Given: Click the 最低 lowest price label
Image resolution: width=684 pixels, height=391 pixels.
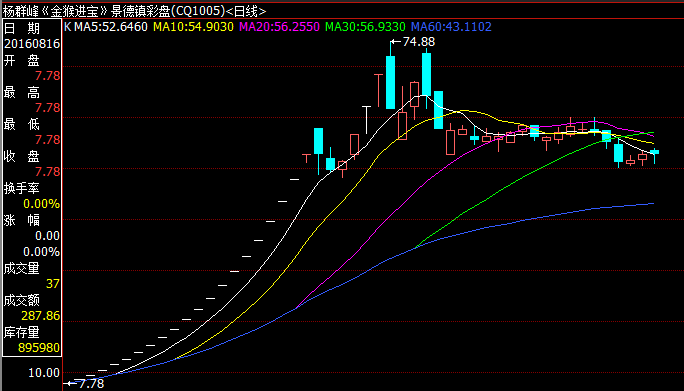Looking at the screenshot, I should [x=22, y=124].
